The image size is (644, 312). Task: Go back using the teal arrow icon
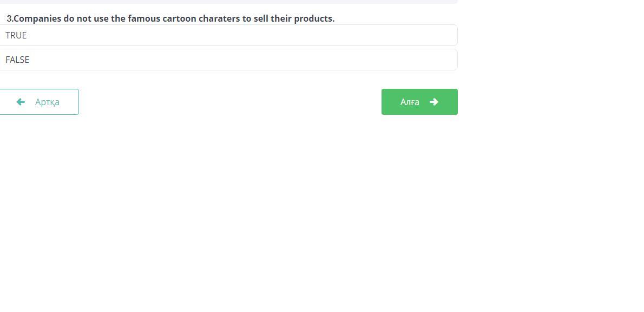(x=21, y=102)
